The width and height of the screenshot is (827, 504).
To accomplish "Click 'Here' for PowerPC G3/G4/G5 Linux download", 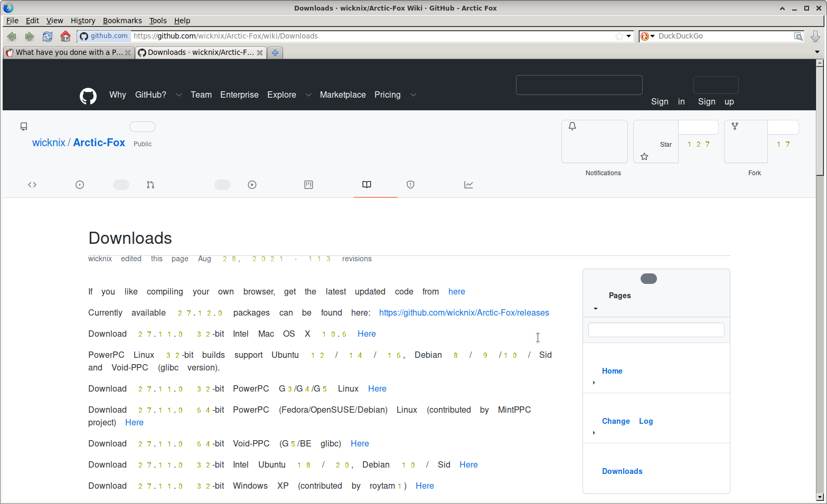I will 377,389.
